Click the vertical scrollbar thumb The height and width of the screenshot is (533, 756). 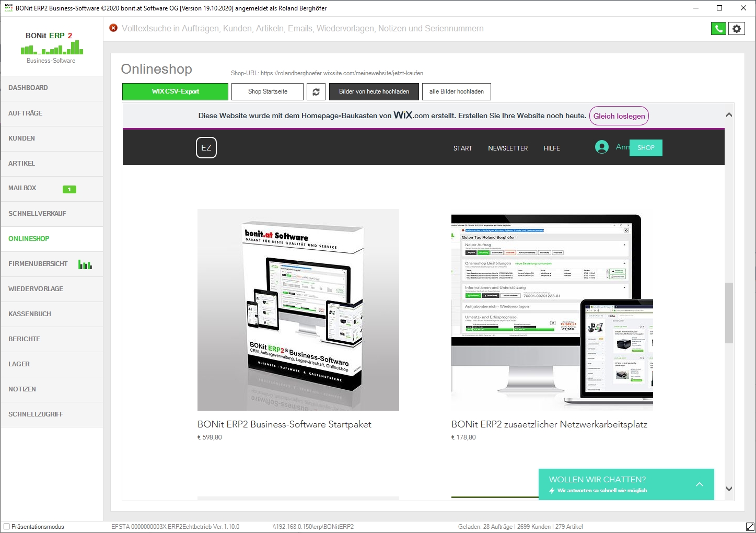click(729, 313)
